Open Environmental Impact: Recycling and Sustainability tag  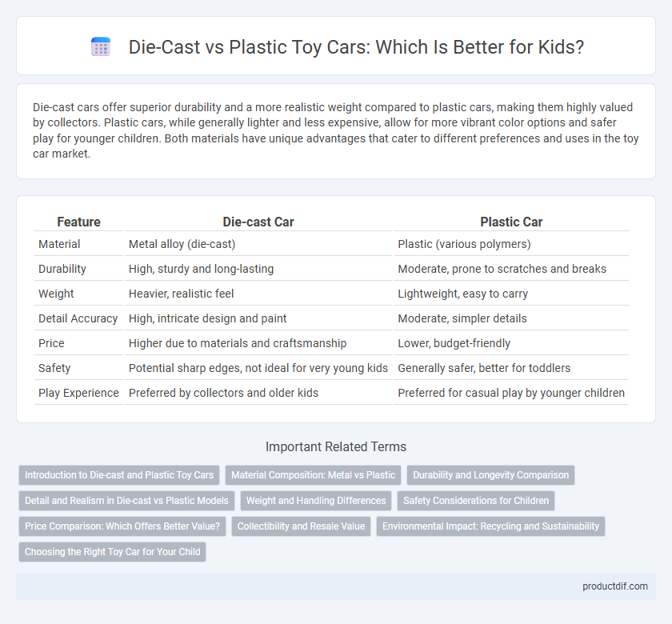[490, 526]
